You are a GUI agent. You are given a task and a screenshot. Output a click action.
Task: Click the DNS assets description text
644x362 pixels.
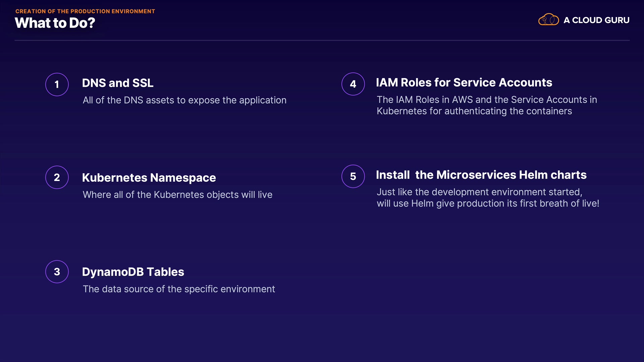(x=184, y=100)
